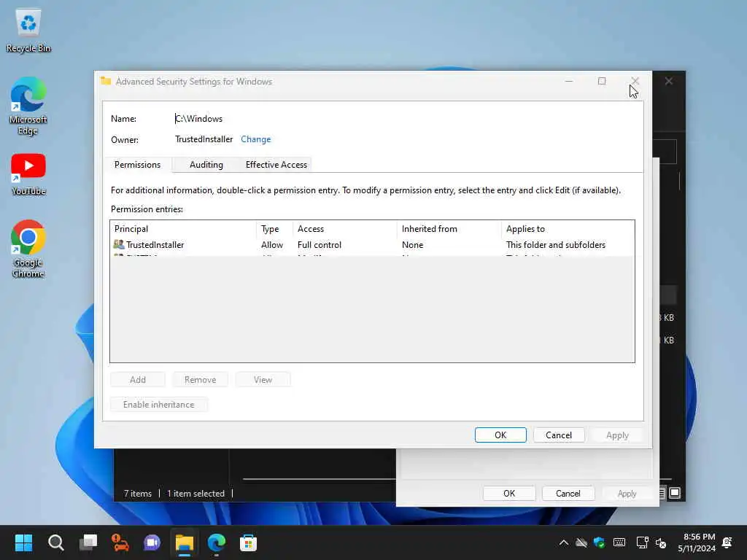Click OK in the Properties dialog behind

508,494
